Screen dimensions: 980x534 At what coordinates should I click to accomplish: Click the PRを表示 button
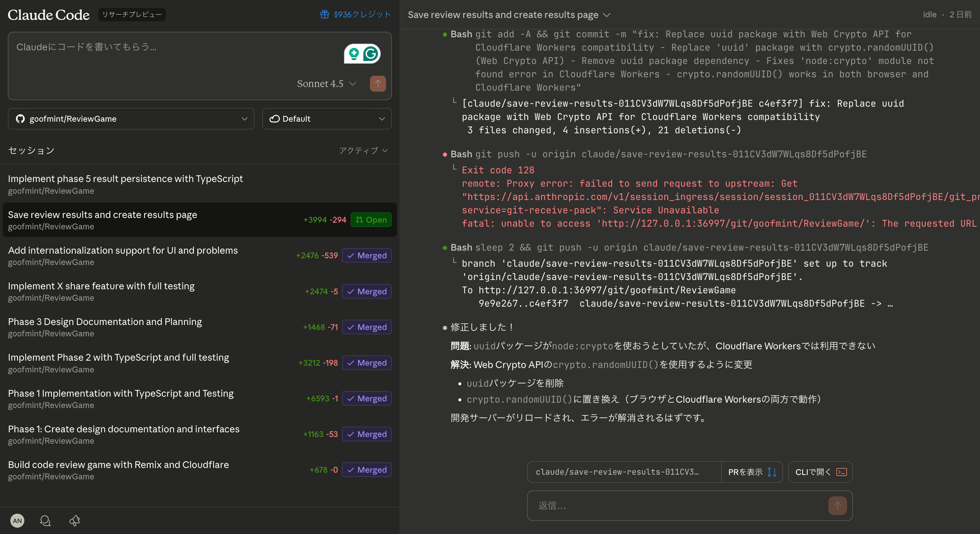[x=751, y=472]
